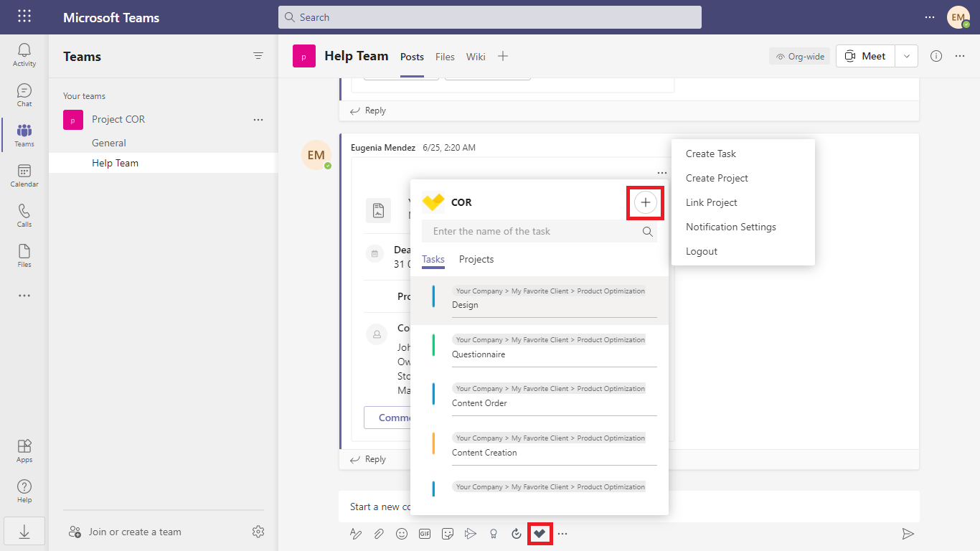
Task: Open Chat in the left rail
Action: click(24, 95)
